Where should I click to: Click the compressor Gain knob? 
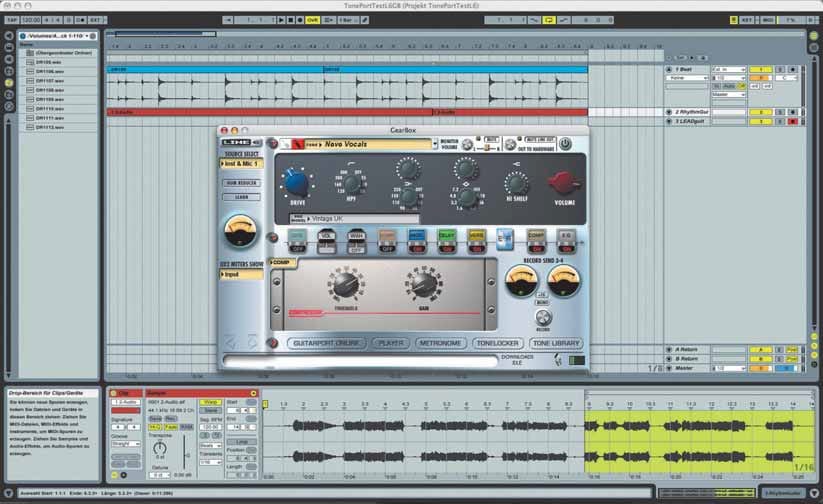424,284
